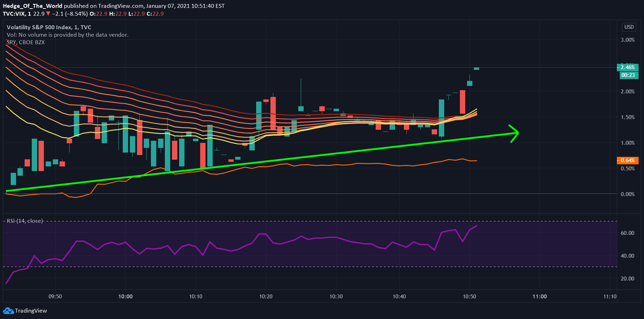Click the 1.50% price axis label
Screen dimensions: 644x319
[x=628, y=117]
